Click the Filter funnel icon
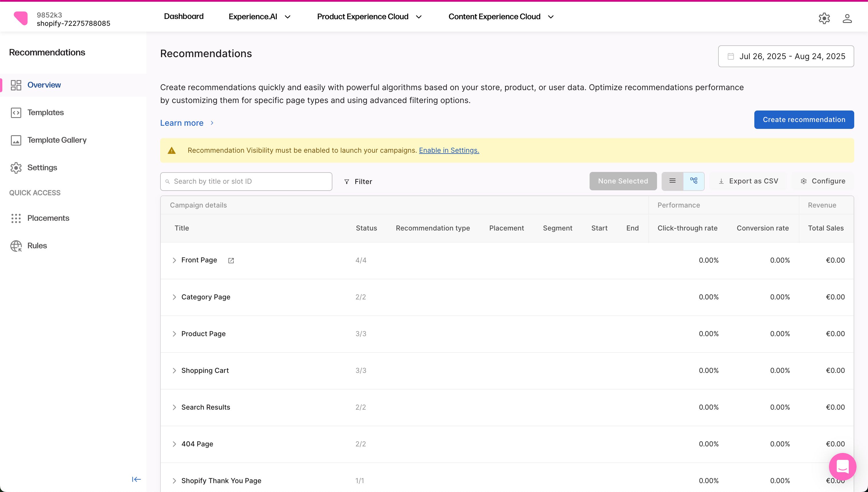The image size is (868, 492). point(347,182)
